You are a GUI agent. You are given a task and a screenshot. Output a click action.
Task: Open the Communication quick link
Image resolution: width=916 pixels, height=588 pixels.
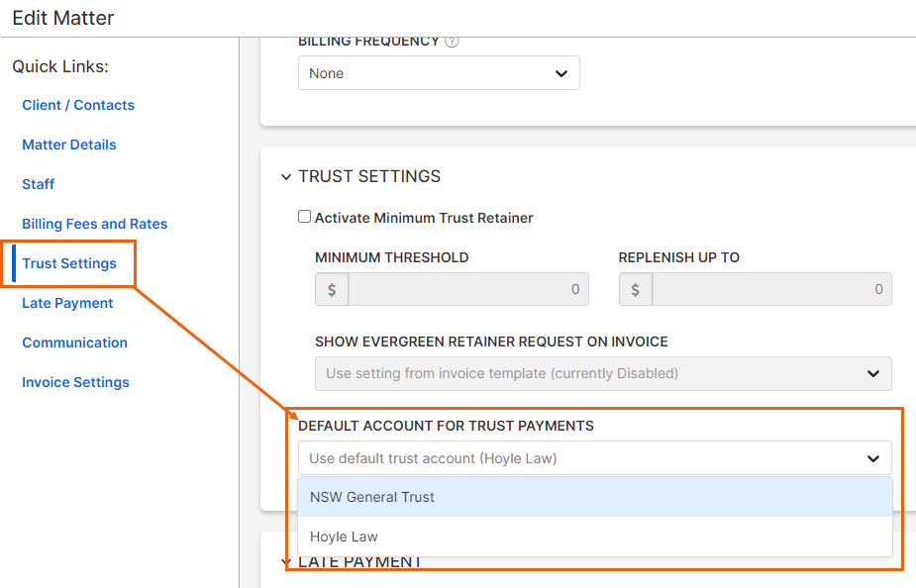click(x=75, y=343)
